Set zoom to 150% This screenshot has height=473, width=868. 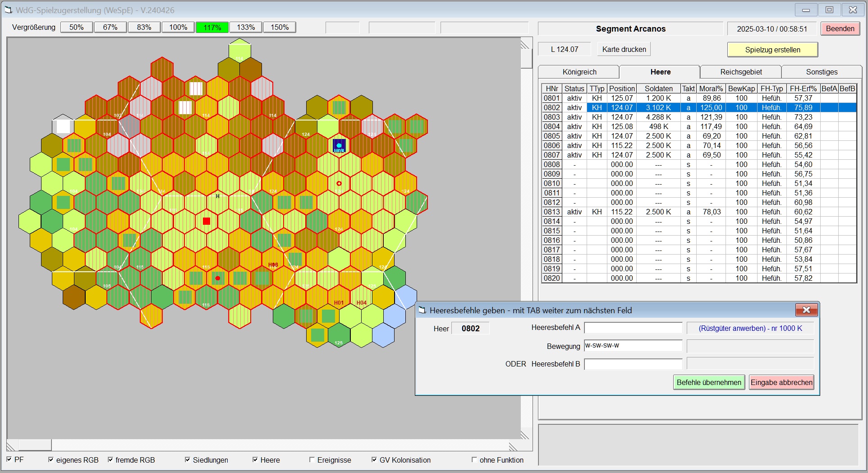click(280, 27)
